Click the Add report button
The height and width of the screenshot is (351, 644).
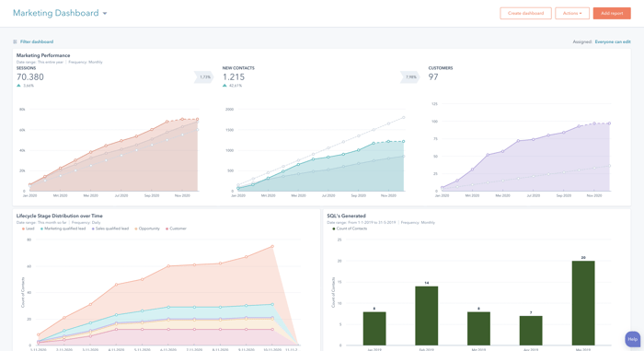coord(612,13)
